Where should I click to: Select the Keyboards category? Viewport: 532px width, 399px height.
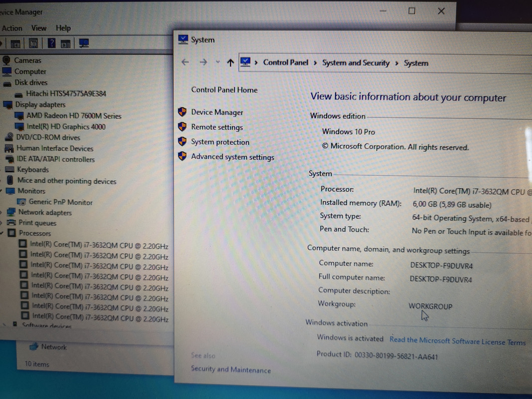coord(33,170)
